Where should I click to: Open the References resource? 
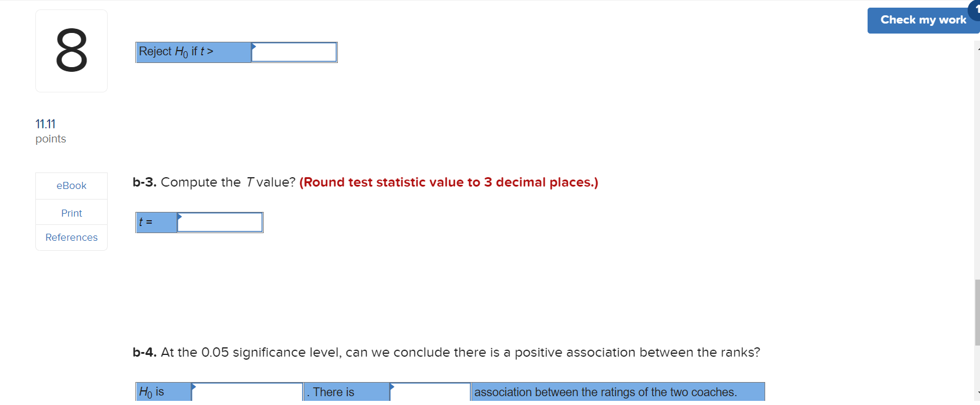pos(71,237)
